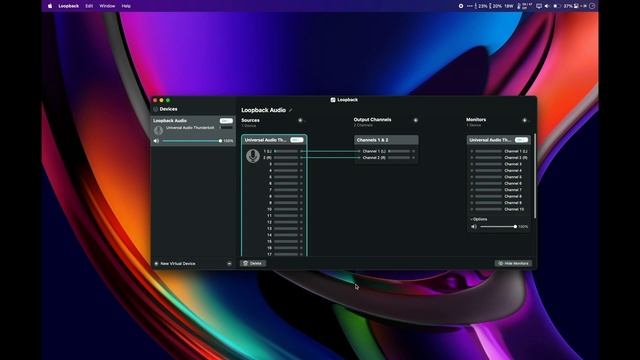Click the volume icon in the macOS menu bar
The image size is (640, 360).
(x=547, y=6)
